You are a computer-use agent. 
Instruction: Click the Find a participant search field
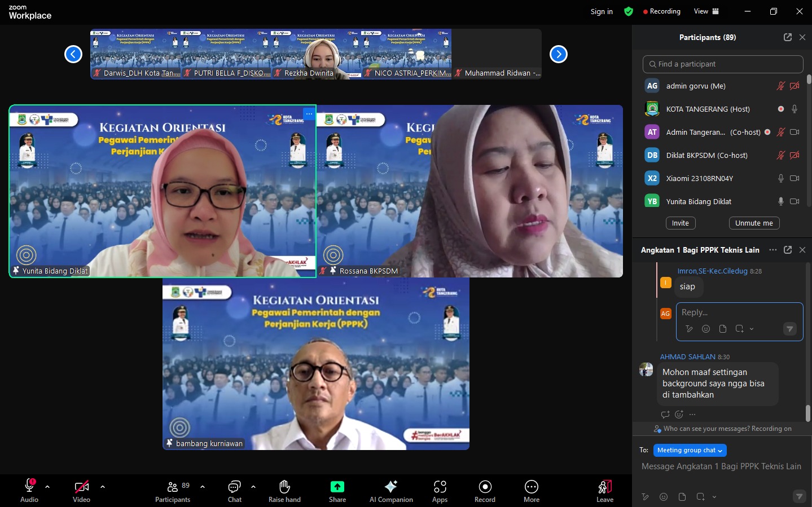tap(723, 64)
